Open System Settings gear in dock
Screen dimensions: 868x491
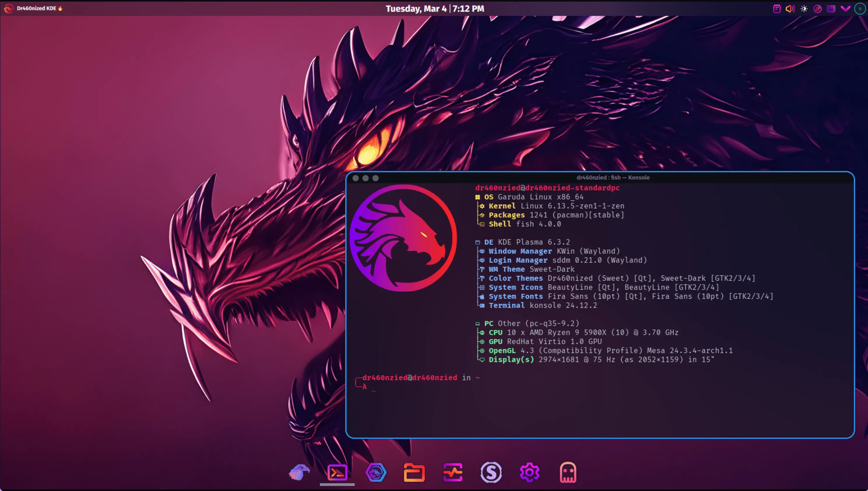point(529,472)
